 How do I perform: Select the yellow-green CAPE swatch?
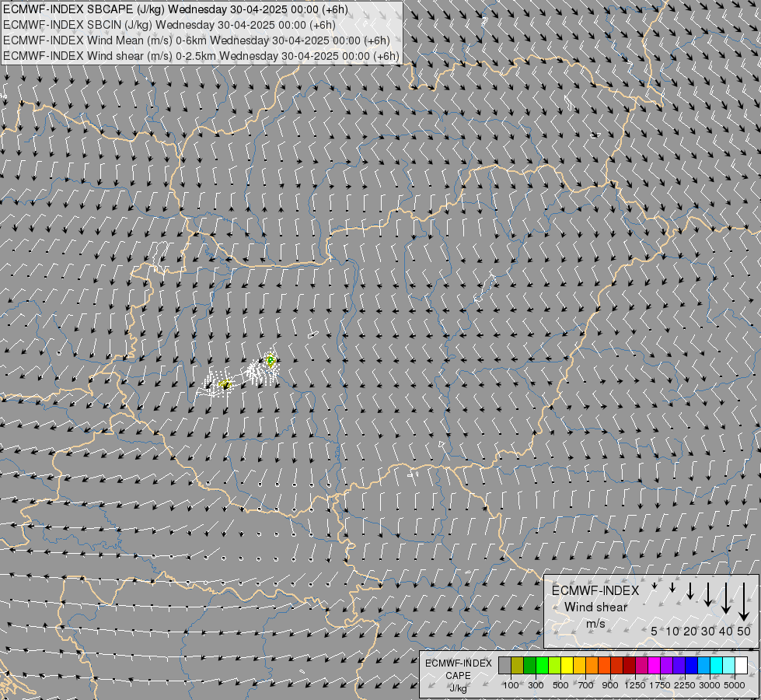[555, 666]
